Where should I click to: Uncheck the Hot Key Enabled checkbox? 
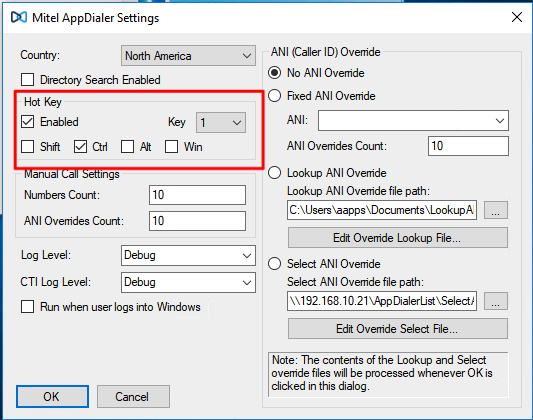(28, 122)
